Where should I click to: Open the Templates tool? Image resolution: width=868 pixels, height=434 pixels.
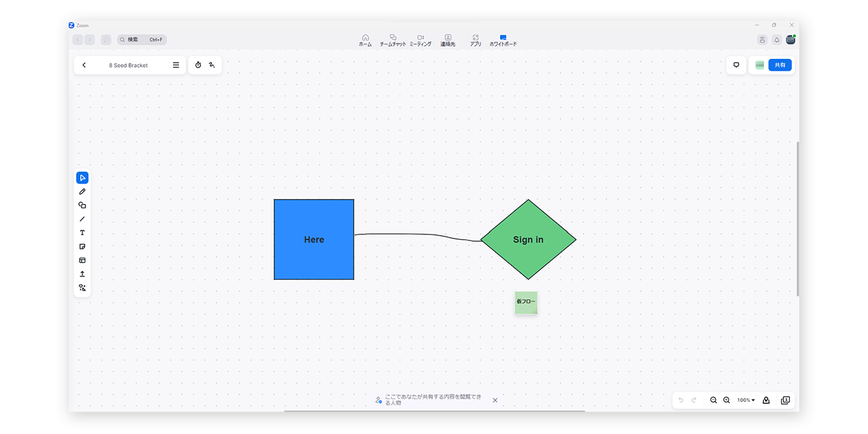pyautogui.click(x=82, y=260)
